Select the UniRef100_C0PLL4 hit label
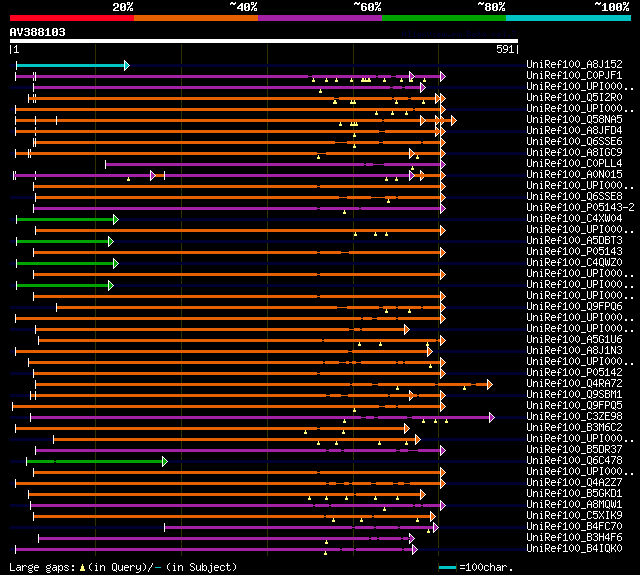This screenshot has height=575, width=640. click(x=574, y=163)
